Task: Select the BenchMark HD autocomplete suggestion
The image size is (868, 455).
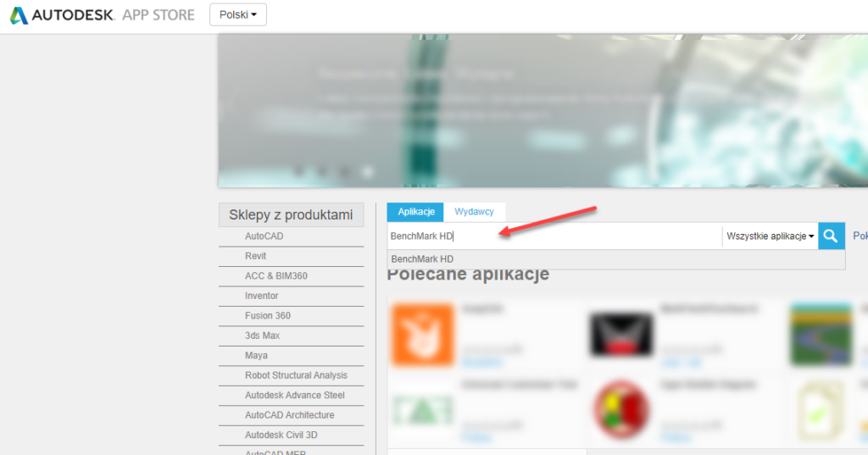Action: 423,258
